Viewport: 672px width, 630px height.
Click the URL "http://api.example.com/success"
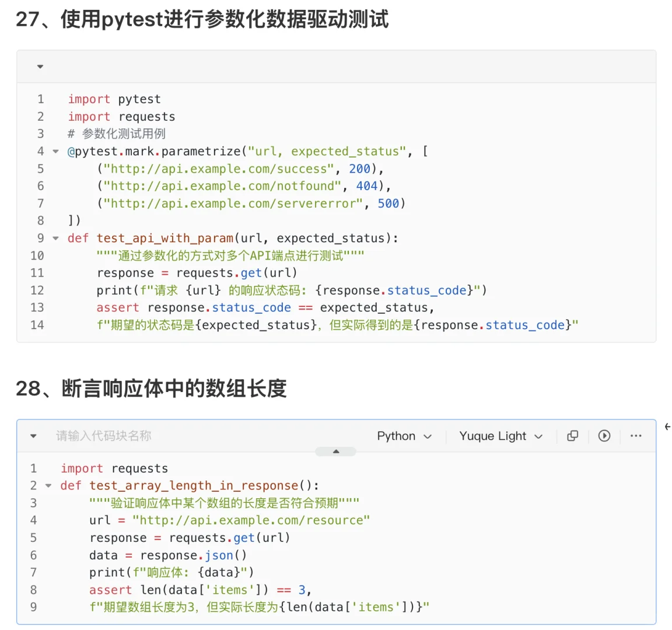point(219,169)
